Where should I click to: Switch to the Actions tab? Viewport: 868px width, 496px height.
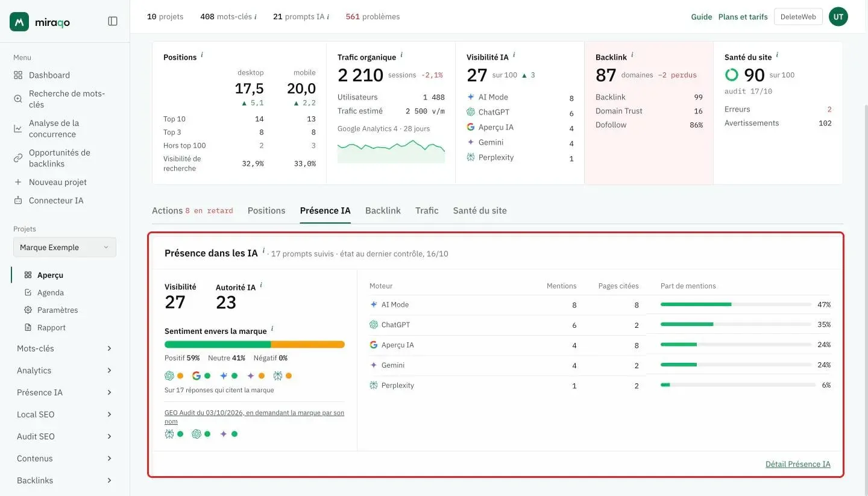pyautogui.click(x=192, y=210)
